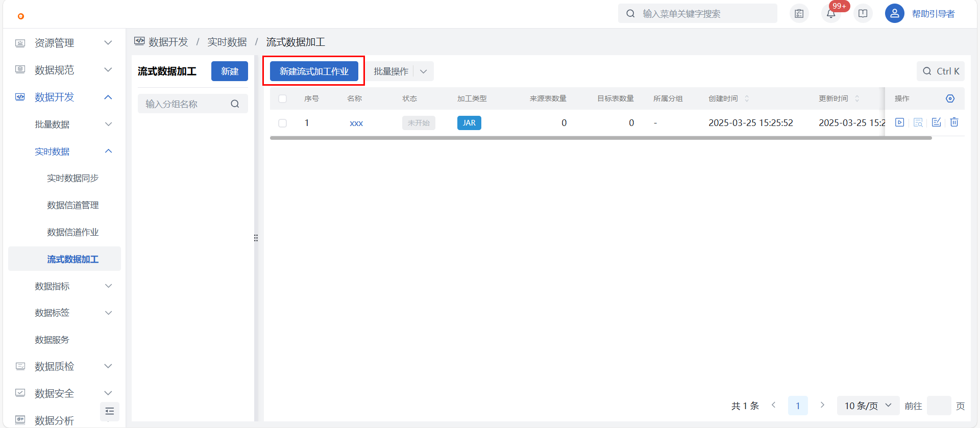
Task: Edit the xxx job with the pencil icon
Action: click(936, 122)
